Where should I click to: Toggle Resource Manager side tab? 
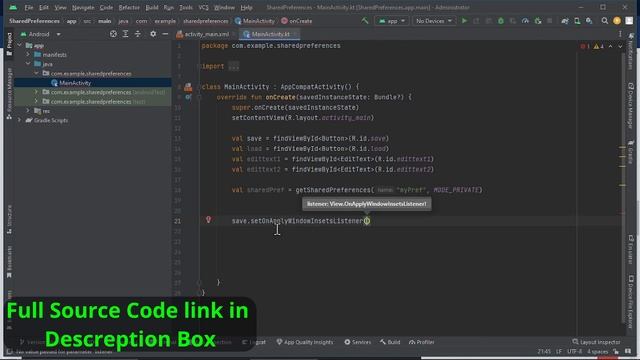click(9, 93)
